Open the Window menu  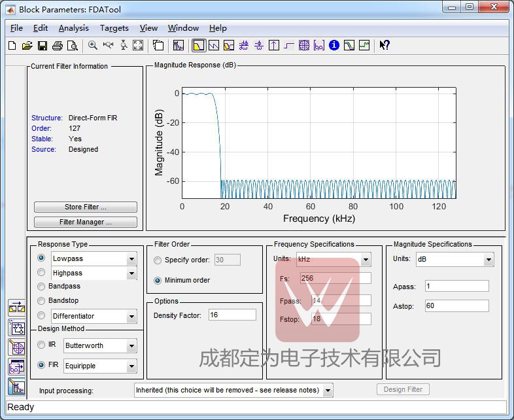click(x=184, y=28)
